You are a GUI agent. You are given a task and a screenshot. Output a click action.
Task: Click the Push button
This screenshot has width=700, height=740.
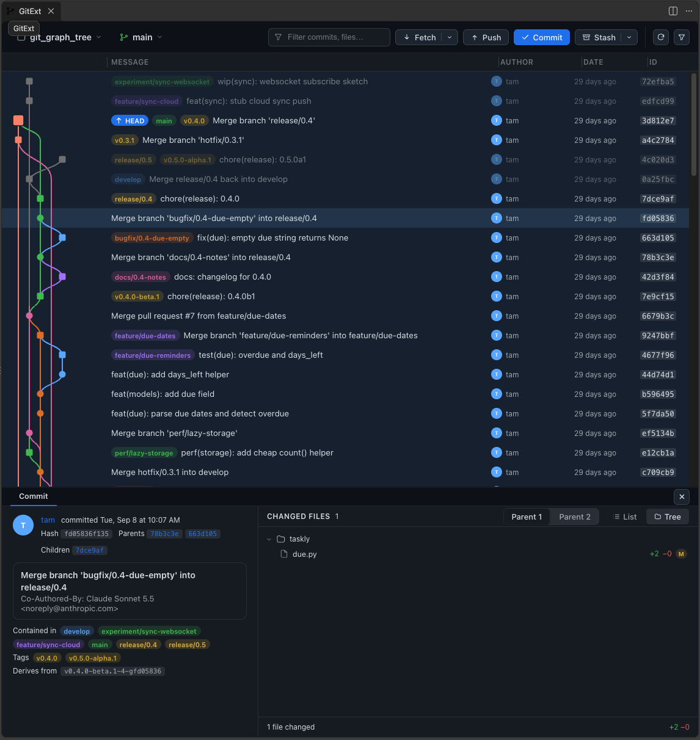(x=486, y=37)
